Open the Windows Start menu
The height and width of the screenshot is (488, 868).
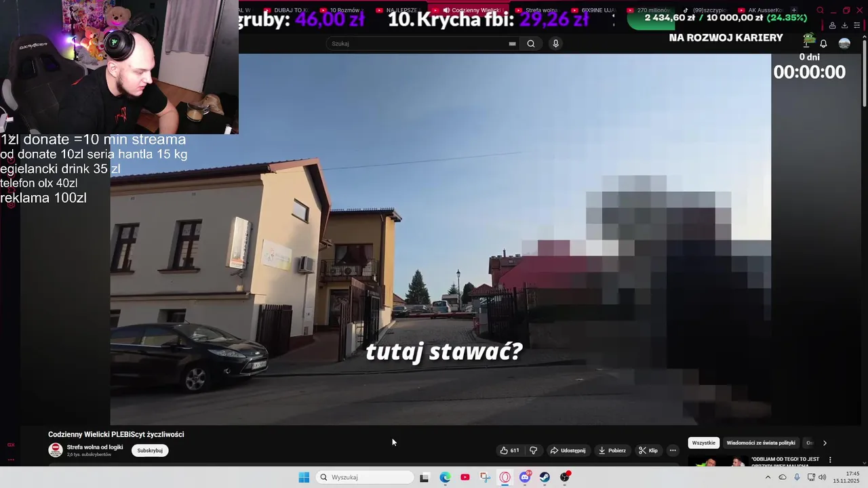(x=304, y=477)
